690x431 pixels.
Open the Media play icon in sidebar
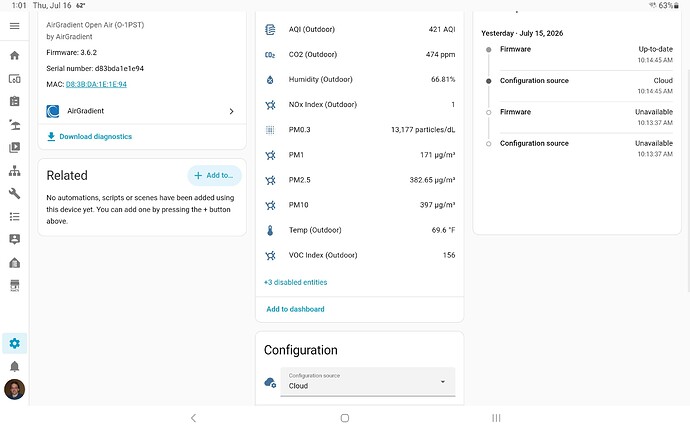pyautogui.click(x=15, y=147)
